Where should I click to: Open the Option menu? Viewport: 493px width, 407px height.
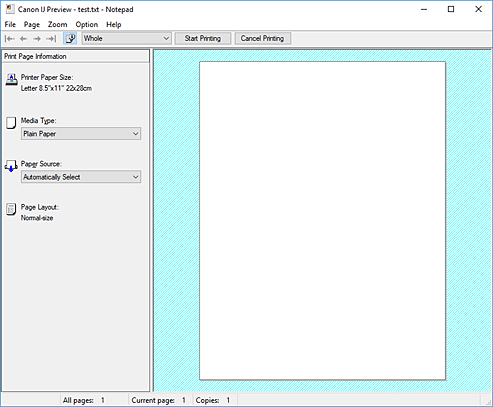(87, 24)
